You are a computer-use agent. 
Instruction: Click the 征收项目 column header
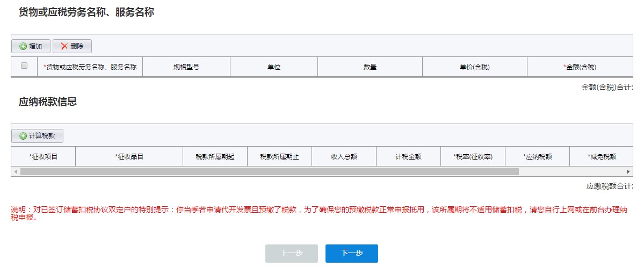[x=43, y=157]
